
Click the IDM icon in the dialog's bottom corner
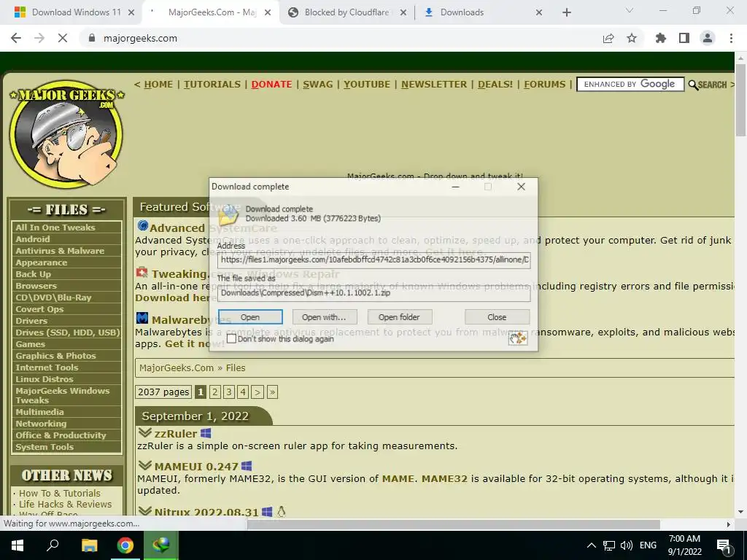[x=518, y=338]
